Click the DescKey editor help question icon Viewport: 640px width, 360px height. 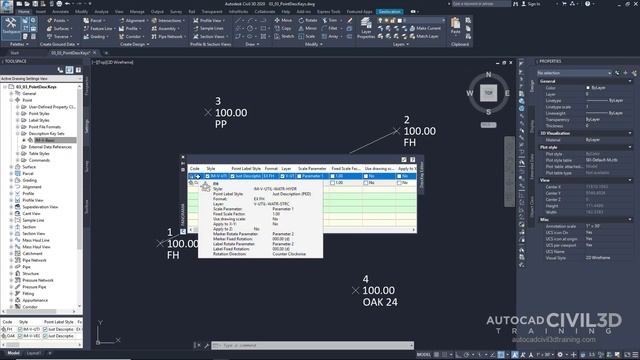coord(413,160)
